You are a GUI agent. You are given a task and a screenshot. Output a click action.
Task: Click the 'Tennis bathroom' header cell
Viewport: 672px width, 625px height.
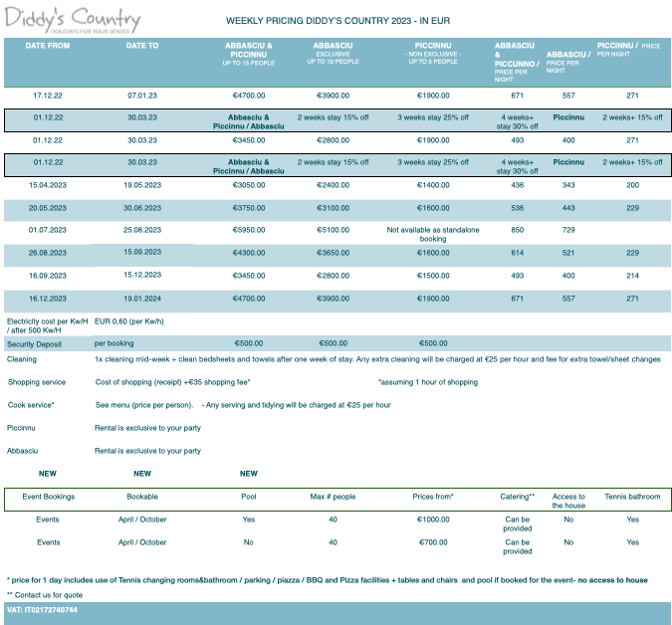(632, 497)
